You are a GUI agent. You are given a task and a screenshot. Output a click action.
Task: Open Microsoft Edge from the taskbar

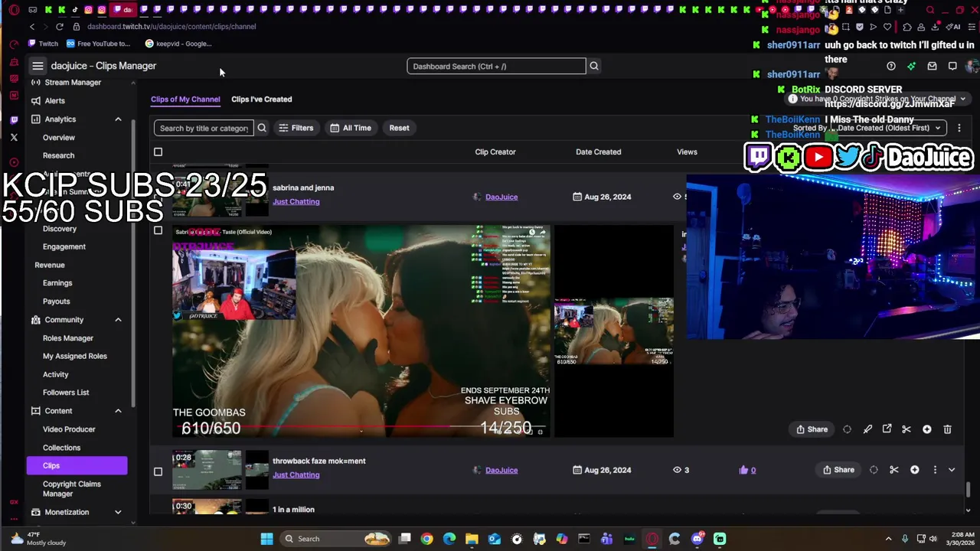pos(449,539)
